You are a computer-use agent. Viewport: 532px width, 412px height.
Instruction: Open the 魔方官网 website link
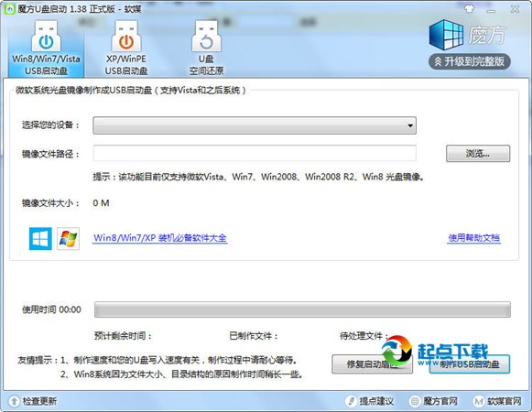pos(440,402)
